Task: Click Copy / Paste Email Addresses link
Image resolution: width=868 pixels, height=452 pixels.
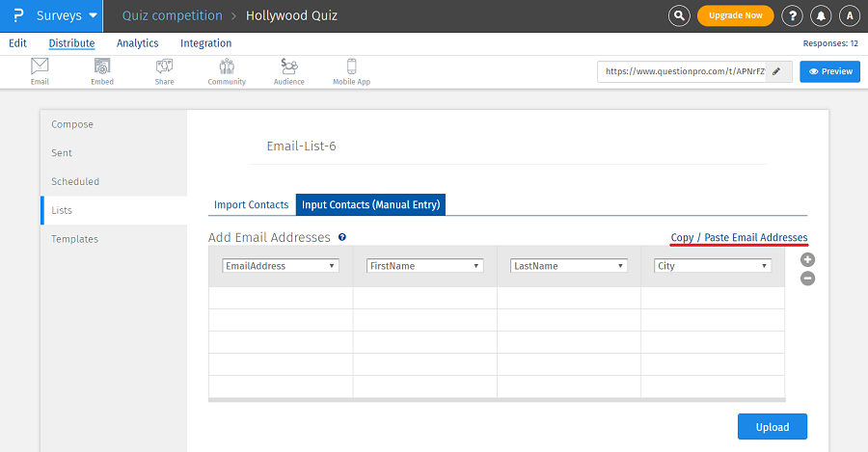Action: coord(739,237)
